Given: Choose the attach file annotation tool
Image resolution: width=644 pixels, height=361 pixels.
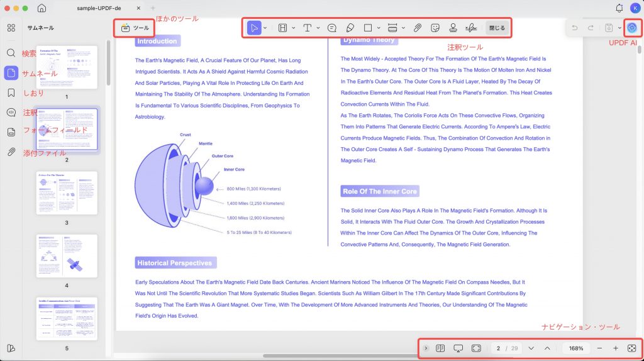Looking at the screenshot, I should tap(418, 28).
